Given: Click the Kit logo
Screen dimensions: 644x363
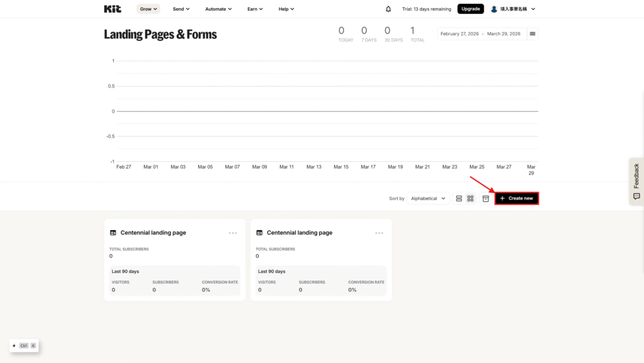Looking at the screenshot, I should (x=112, y=9).
